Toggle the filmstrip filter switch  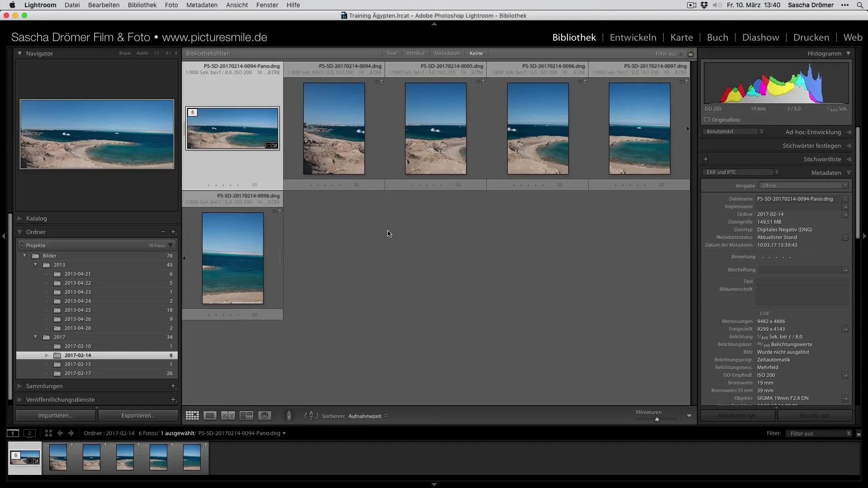[x=859, y=433]
